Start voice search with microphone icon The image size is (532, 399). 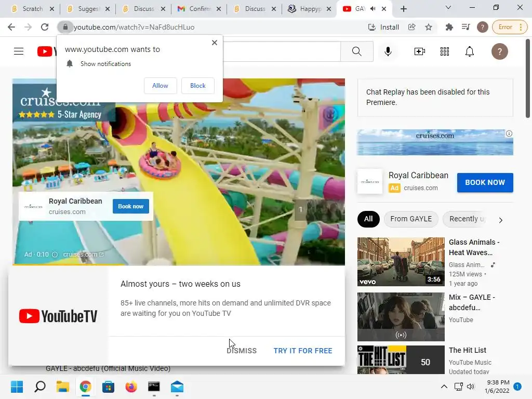pyautogui.click(x=388, y=51)
